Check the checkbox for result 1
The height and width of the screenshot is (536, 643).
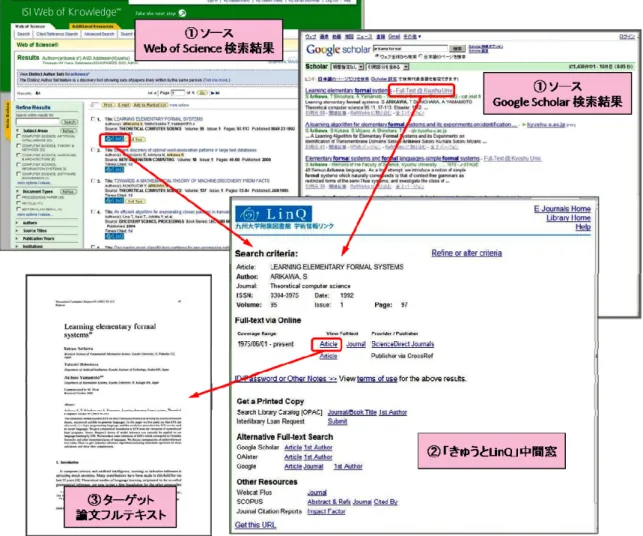tap(93, 119)
